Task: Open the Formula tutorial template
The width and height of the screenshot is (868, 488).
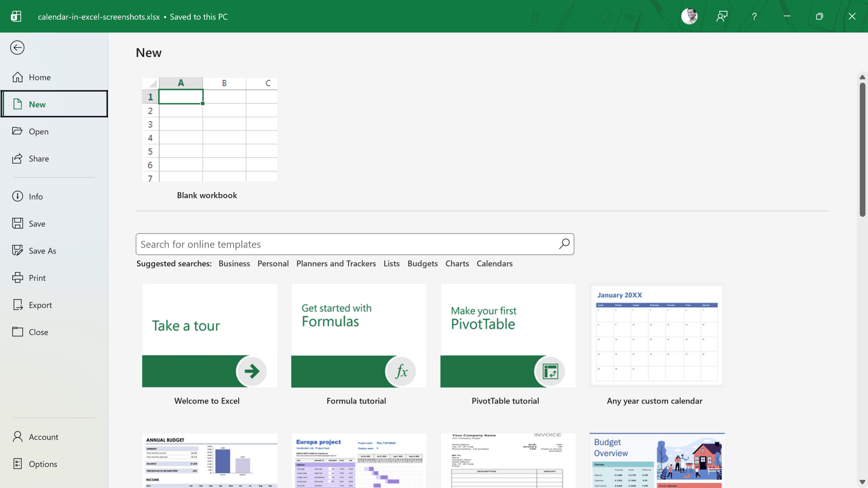Action: (359, 335)
